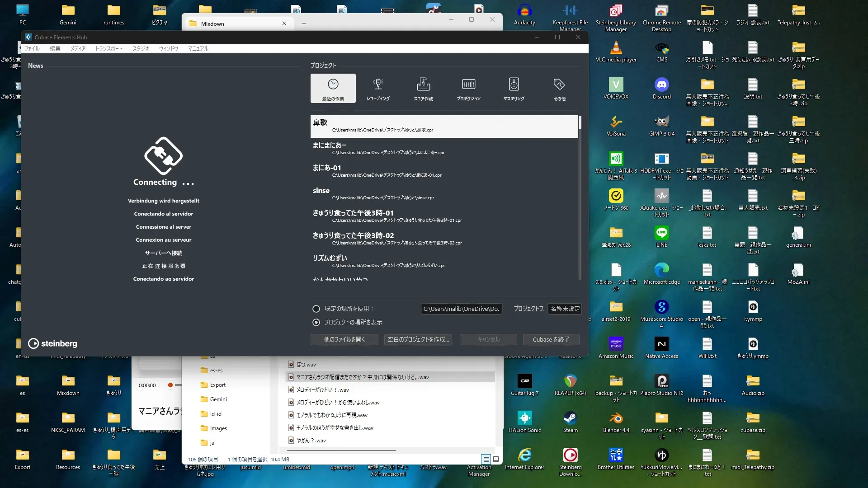The image size is (868, 488).
Task: Click Cubase を終了 button
Action: [x=551, y=339]
